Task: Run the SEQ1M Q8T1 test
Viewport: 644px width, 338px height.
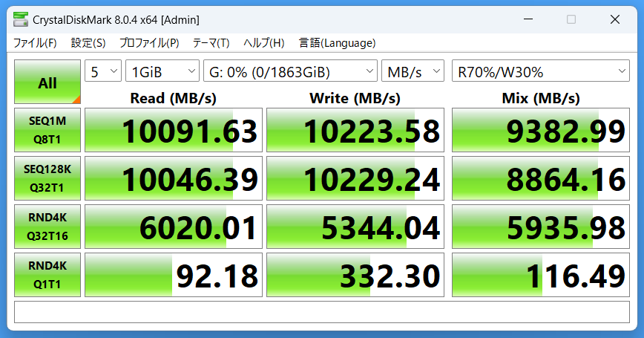Action: (x=47, y=130)
